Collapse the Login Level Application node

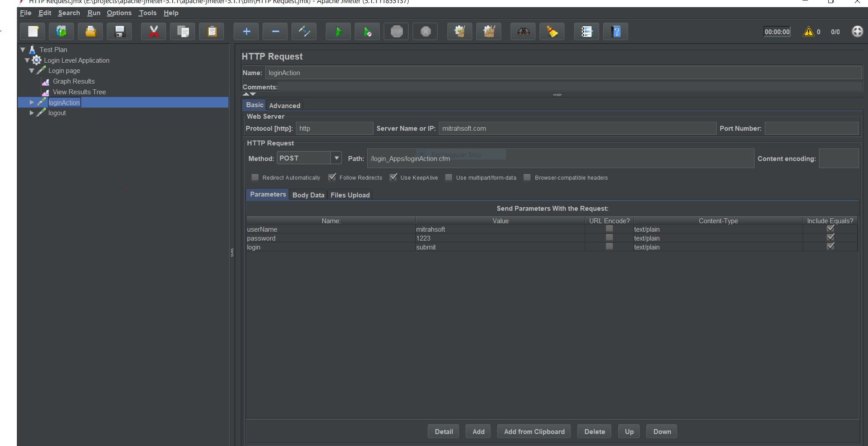27,60
